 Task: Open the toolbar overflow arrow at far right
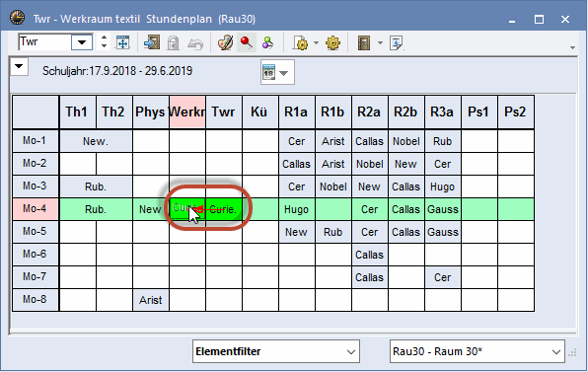point(572,47)
